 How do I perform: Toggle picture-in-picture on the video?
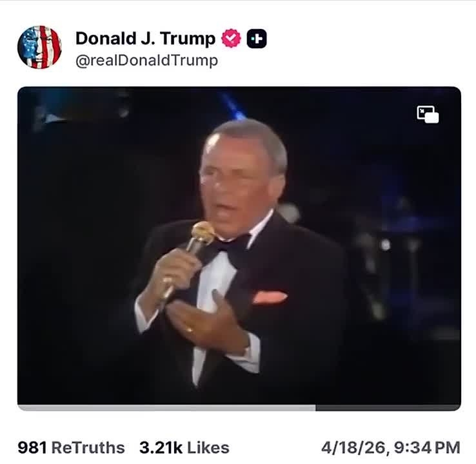point(428,114)
